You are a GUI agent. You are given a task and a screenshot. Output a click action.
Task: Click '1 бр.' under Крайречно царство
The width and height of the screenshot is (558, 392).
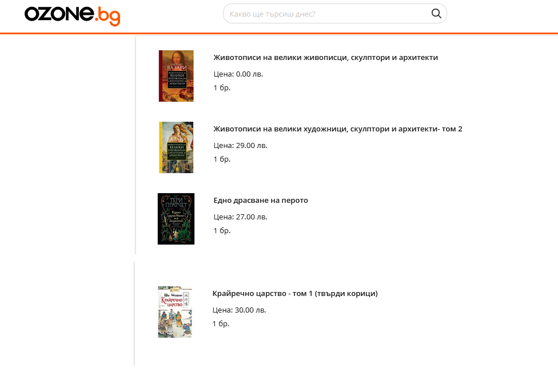point(221,324)
